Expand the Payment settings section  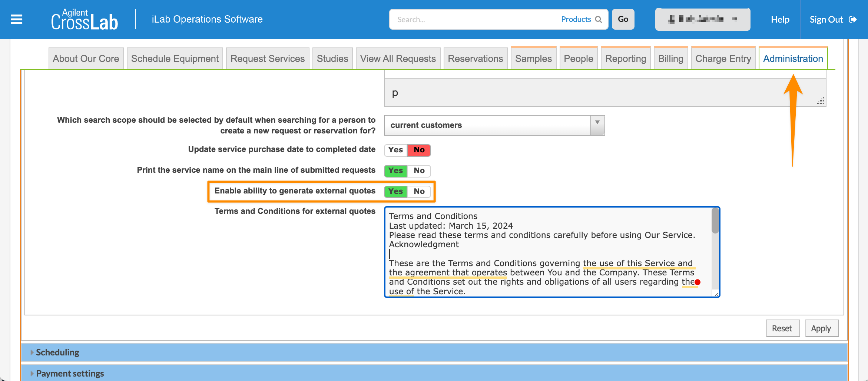click(70, 373)
